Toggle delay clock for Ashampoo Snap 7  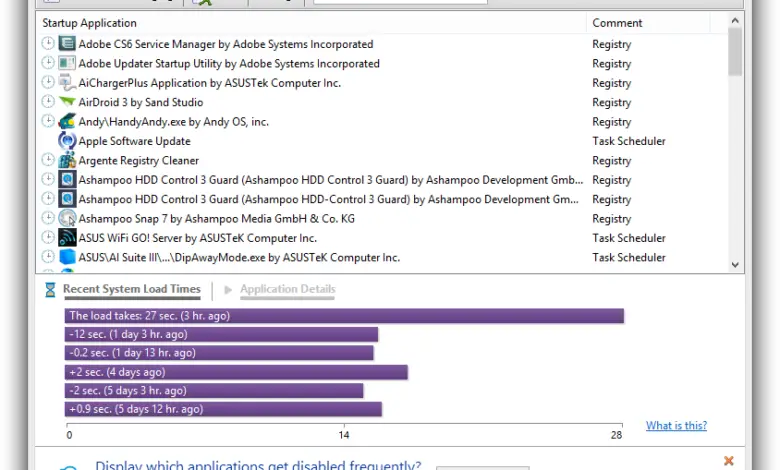click(48, 218)
